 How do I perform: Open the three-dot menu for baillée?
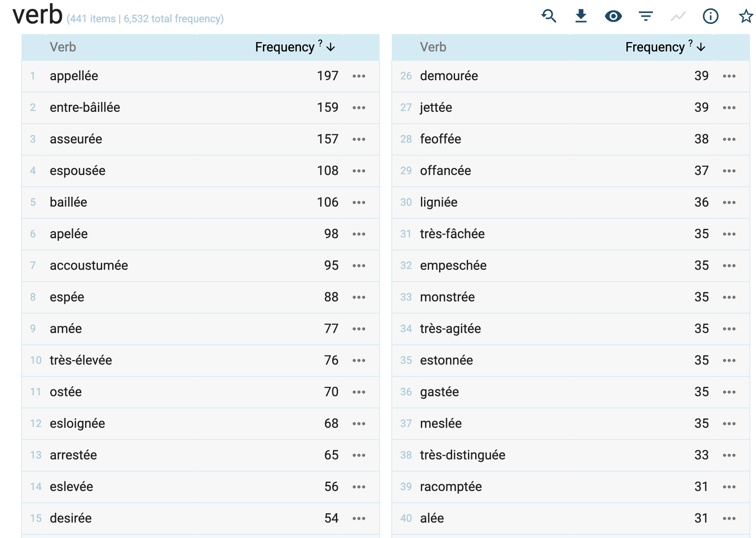click(x=359, y=203)
